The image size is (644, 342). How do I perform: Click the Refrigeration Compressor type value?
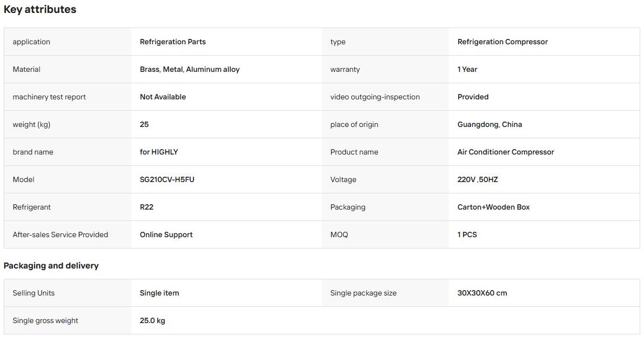pyautogui.click(x=502, y=42)
